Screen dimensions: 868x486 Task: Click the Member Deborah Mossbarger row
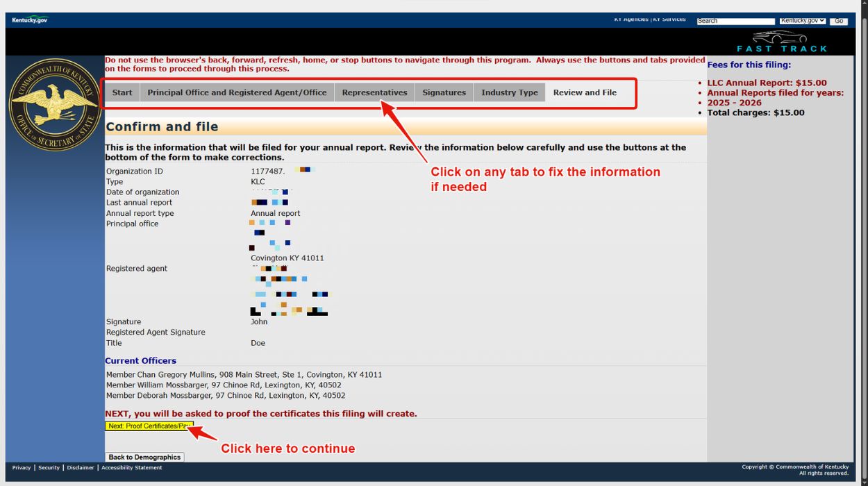tap(226, 395)
